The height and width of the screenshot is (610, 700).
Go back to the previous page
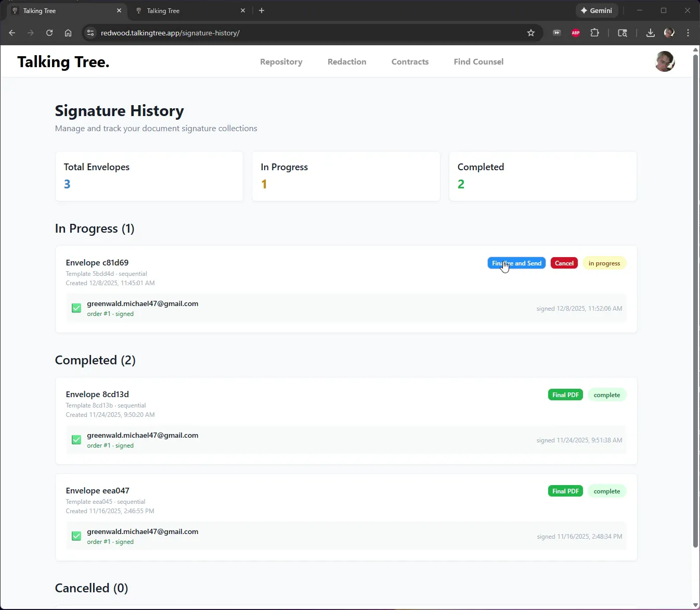click(12, 33)
